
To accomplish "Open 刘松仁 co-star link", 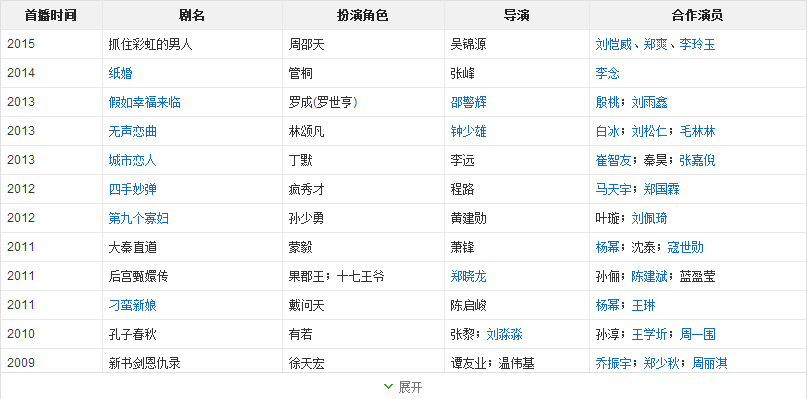I will tap(649, 131).
